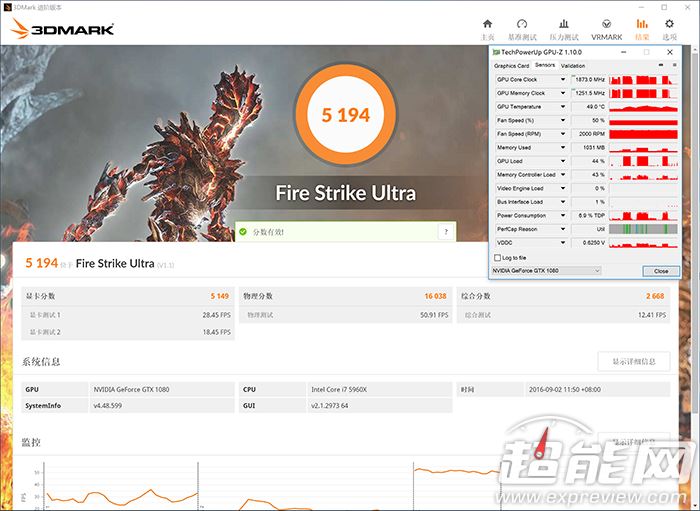Open Memory Used sensor dropdown
The width and height of the screenshot is (700, 511).
(x=562, y=147)
